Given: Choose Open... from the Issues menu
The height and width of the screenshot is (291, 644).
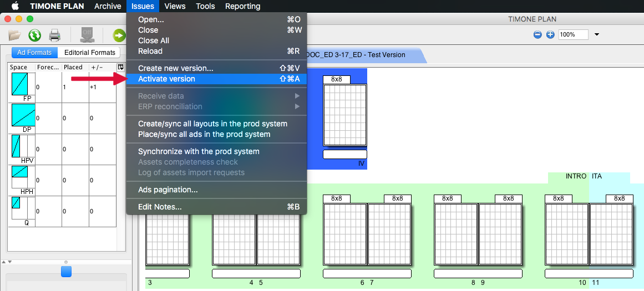Looking at the screenshot, I should [x=216, y=19].
